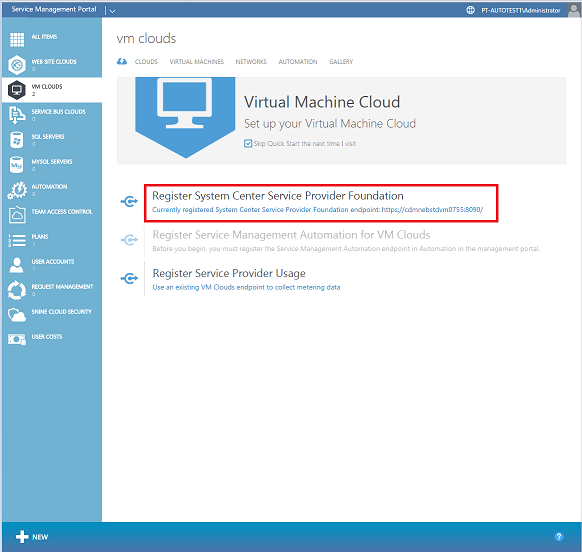This screenshot has width=582, height=552.
Task: Click Register Service Management Automation for VM Clouds
Action: 291,235
